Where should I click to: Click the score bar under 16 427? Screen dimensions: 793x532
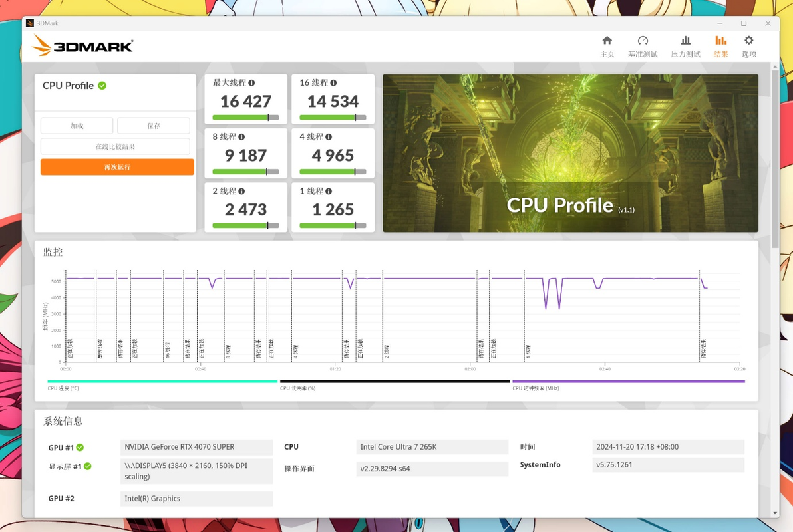coord(245,117)
